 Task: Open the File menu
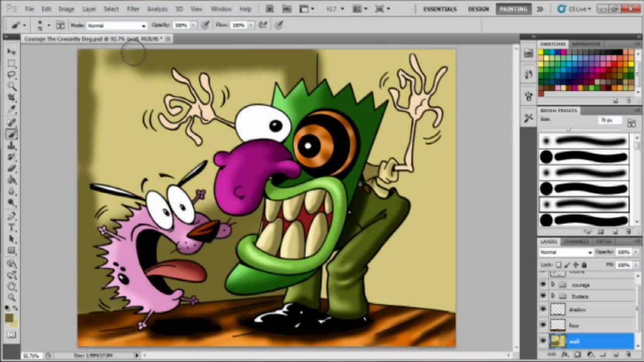[29, 9]
